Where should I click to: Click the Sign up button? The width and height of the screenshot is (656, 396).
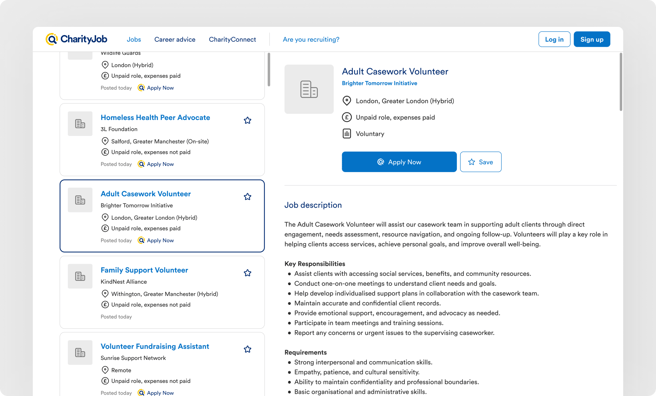click(592, 39)
